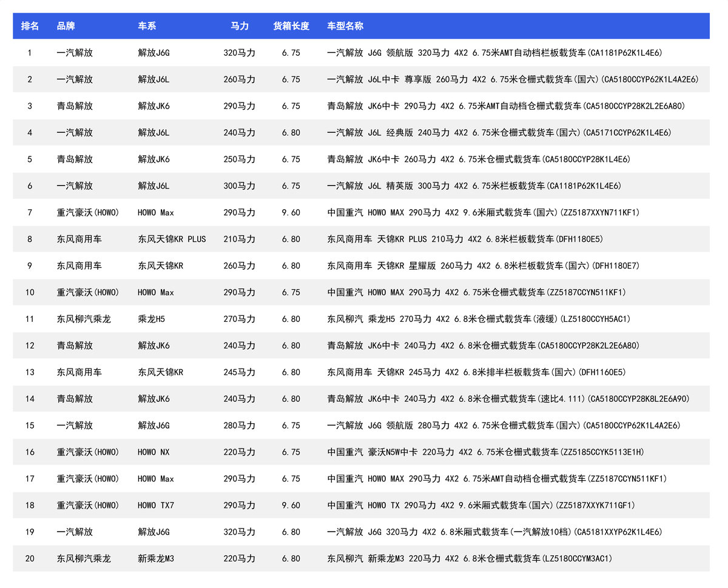Select the 320马力 cell in rank 1 row
The height and width of the screenshot is (588, 728).
239,53
